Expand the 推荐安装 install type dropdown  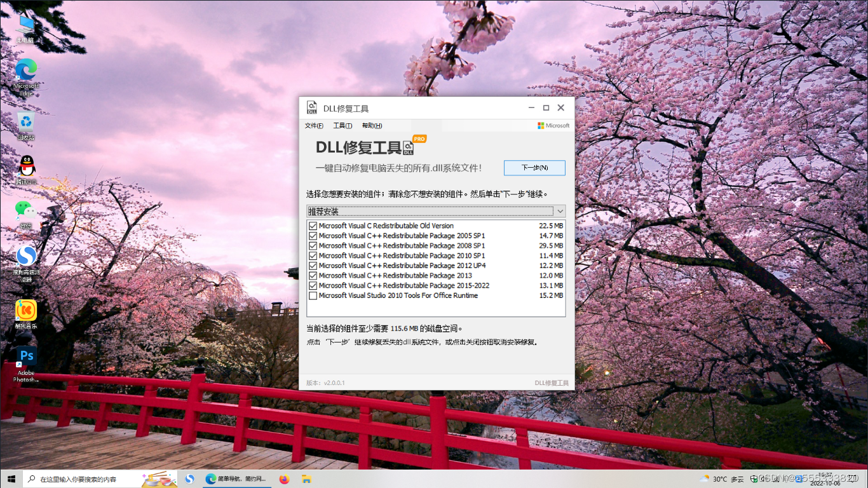560,210
